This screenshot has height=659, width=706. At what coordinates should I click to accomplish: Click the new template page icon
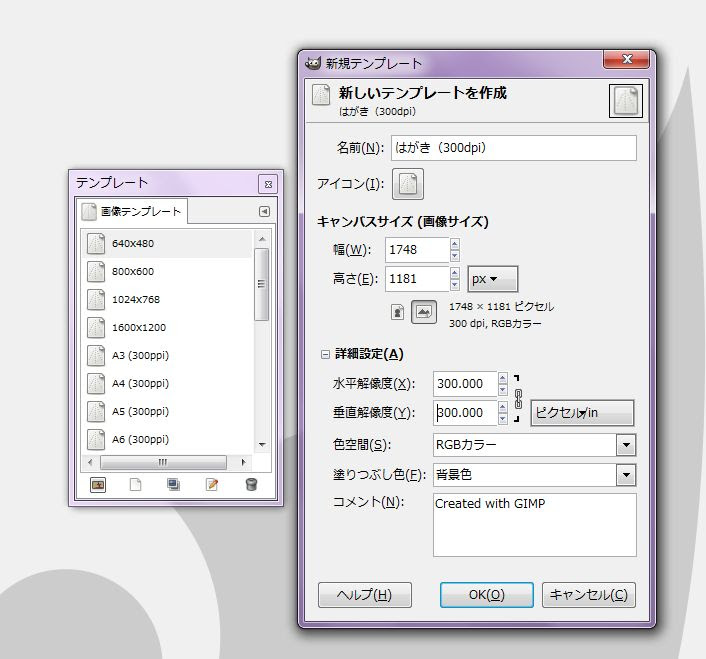[136, 485]
